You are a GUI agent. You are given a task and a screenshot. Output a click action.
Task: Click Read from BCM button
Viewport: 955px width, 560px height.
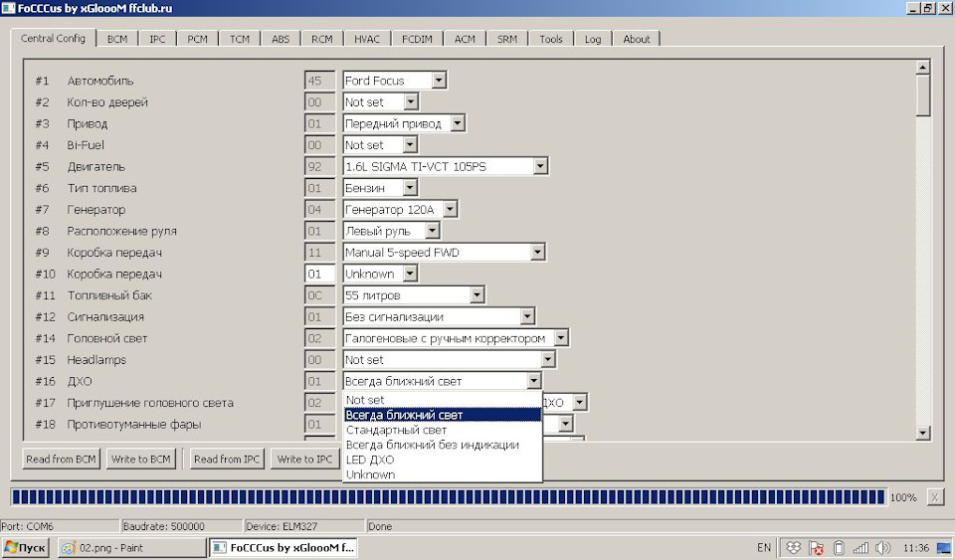pyautogui.click(x=61, y=459)
